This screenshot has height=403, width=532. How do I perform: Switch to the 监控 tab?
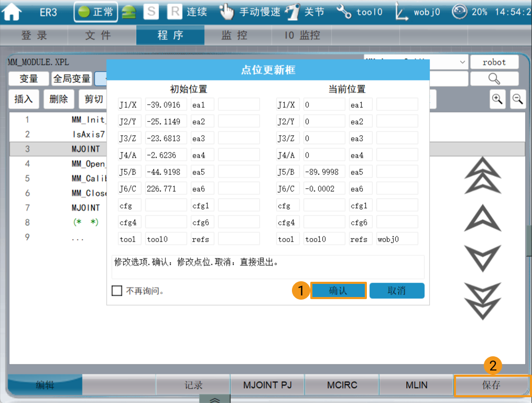234,35
